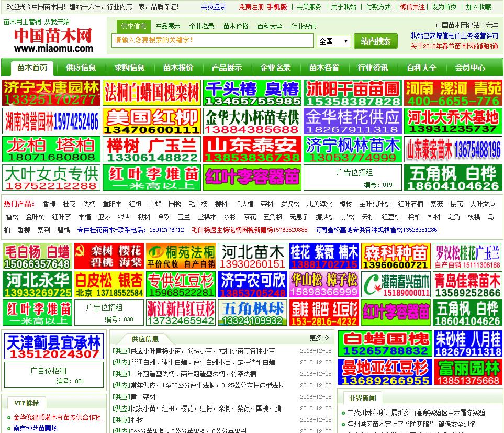504x433 pixels.
Task: Click the 五角枫球 banner ad
Action: tap(252, 313)
